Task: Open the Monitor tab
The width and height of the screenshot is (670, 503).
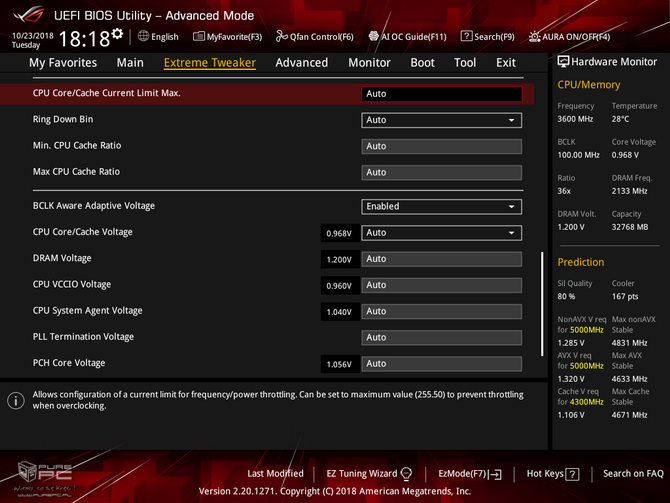Action: point(369,63)
